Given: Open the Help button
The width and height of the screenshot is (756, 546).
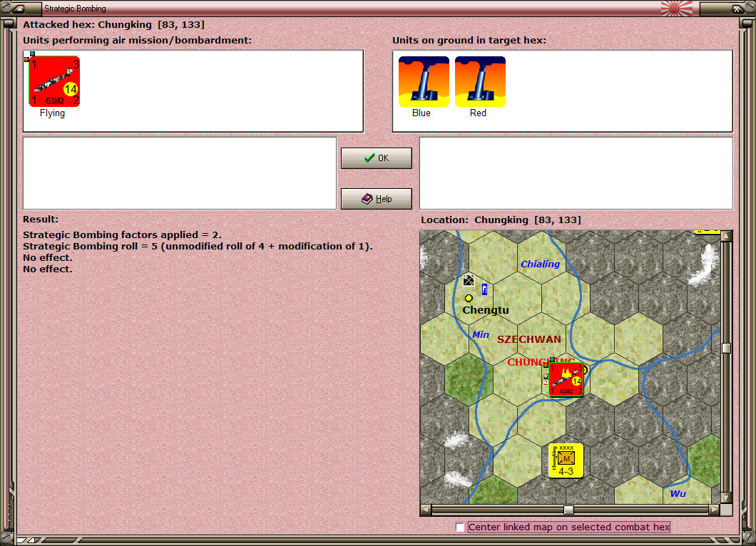Looking at the screenshot, I should coord(377,199).
